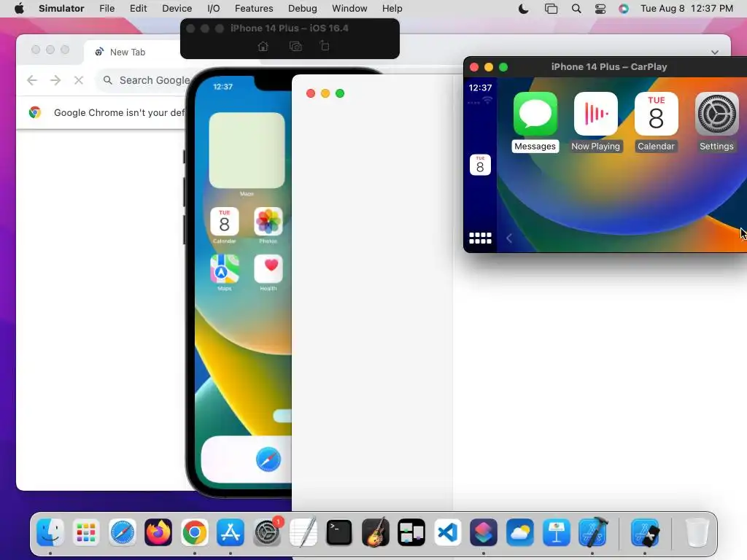
Task: Open the File menu
Action: pos(107,9)
